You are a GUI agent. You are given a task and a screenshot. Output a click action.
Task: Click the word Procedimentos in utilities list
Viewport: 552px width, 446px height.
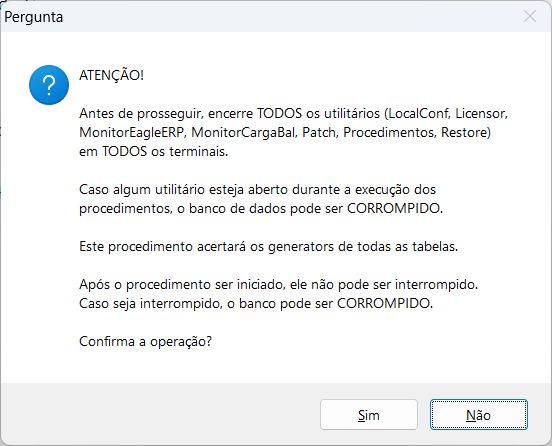389,132
